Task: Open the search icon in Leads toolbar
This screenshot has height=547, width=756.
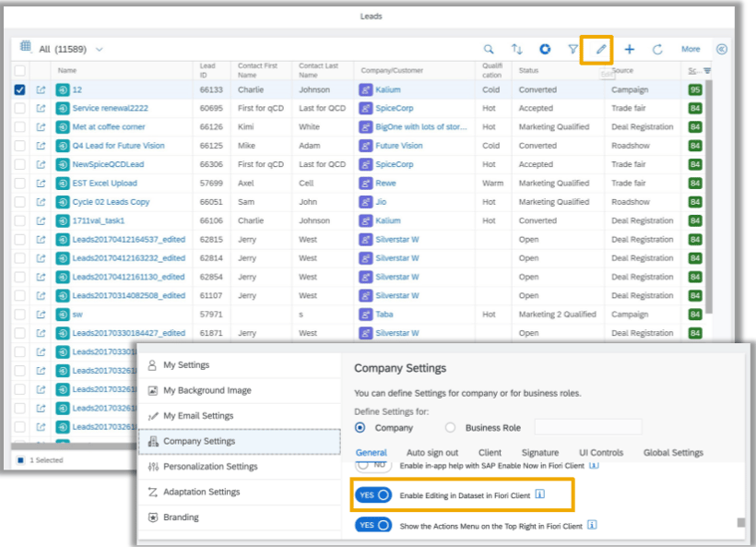Action: tap(489, 49)
